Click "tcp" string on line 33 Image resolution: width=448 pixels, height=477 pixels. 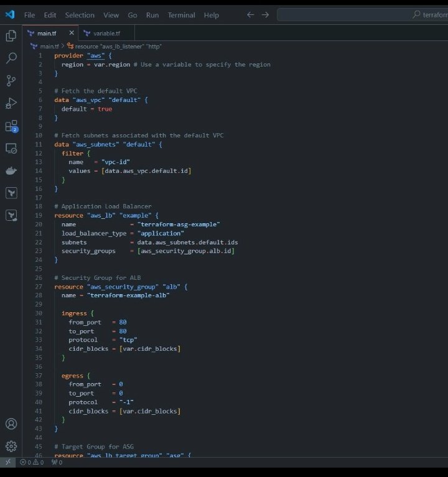tap(128, 340)
